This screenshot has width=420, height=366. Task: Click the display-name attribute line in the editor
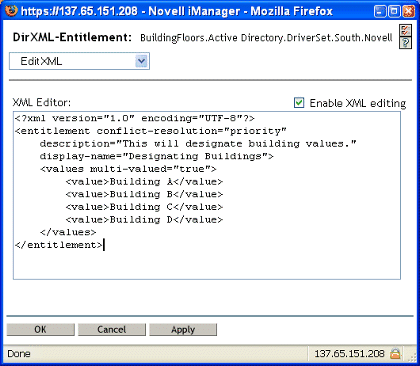tap(156, 156)
